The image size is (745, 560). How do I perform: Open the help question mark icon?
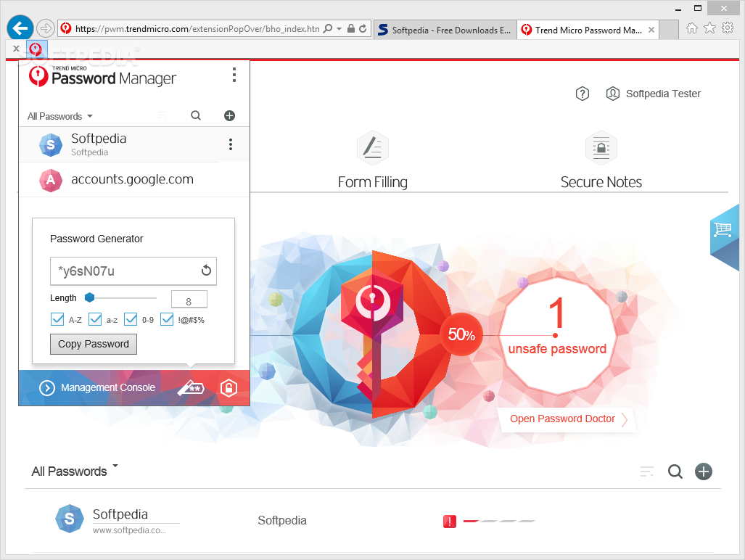click(x=582, y=94)
